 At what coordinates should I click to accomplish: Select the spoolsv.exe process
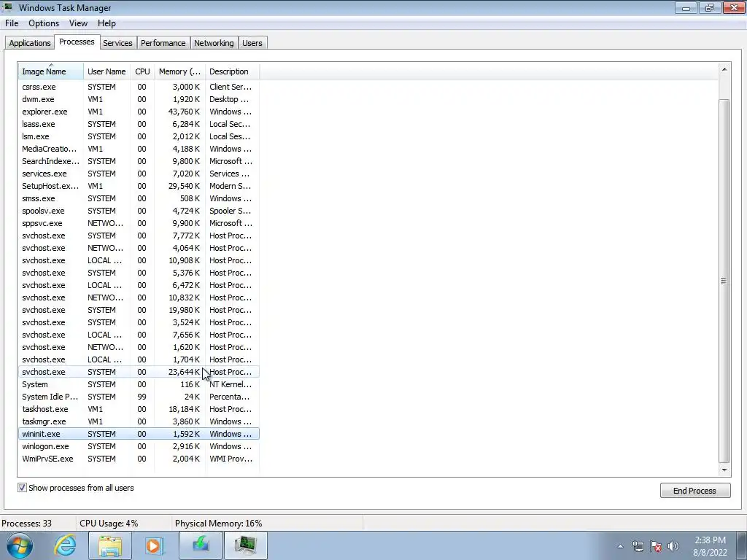point(139,211)
